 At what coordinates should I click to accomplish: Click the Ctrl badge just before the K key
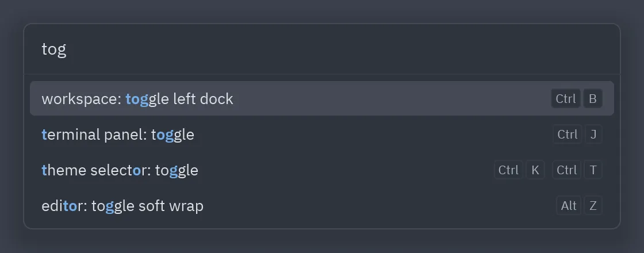pyautogui.click(x=508, y=170)
